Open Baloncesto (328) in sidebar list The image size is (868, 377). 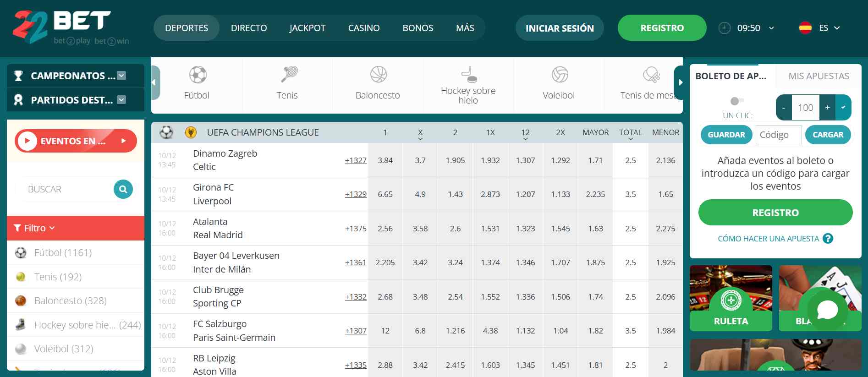point(76,301)
